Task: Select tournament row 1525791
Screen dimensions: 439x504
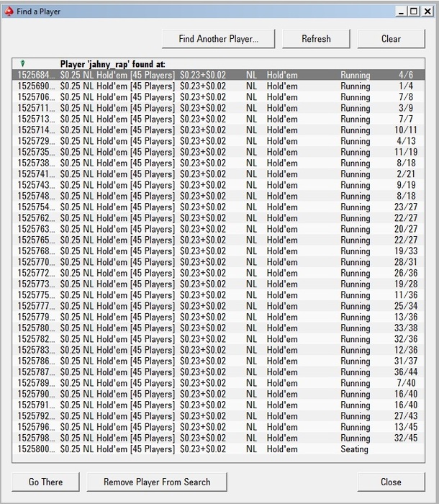Action: tap(219, 405)
